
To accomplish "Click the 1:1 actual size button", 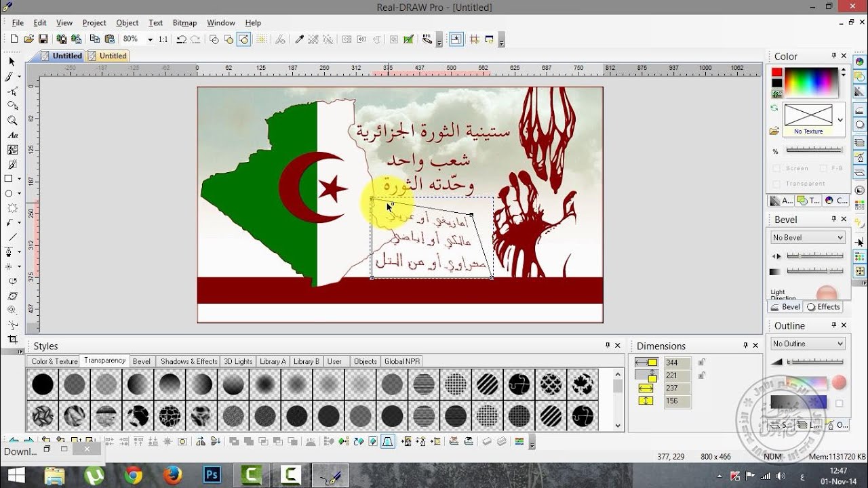I will [163, 39].
